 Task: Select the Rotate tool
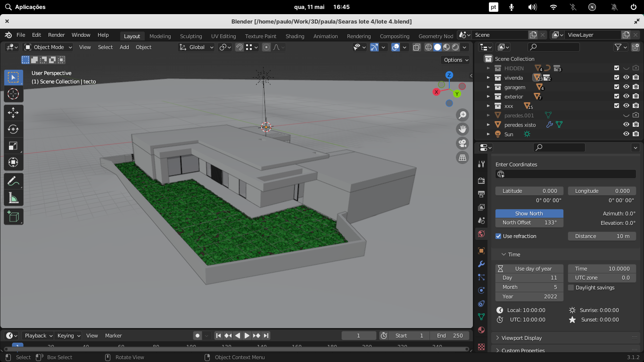pos(13,129)
